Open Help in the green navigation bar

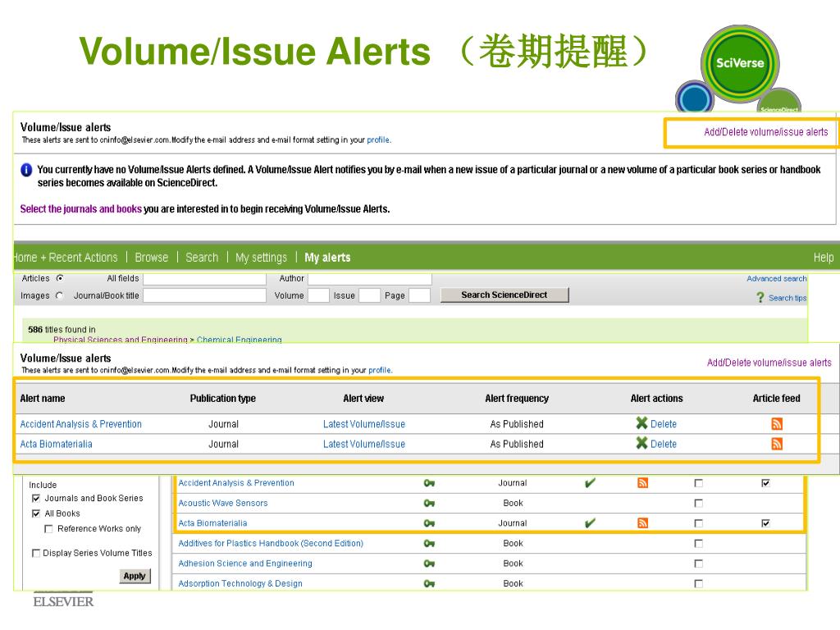[824, 258]
